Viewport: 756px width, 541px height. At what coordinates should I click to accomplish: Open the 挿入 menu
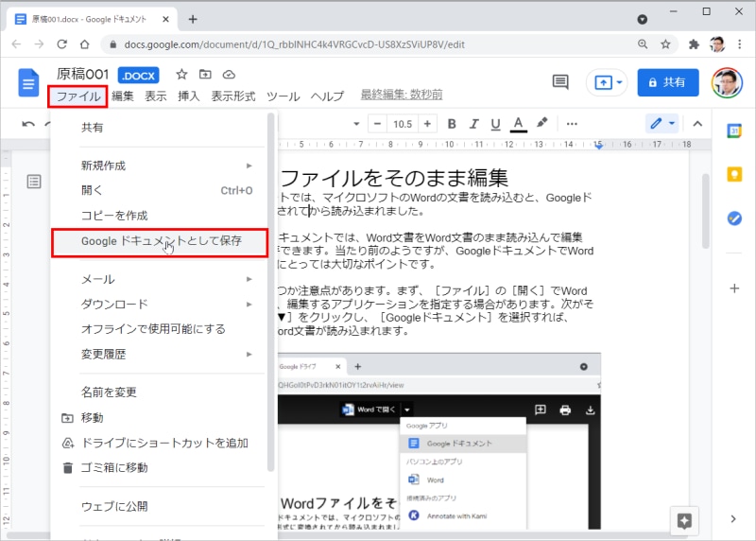(x=188, y=96)
